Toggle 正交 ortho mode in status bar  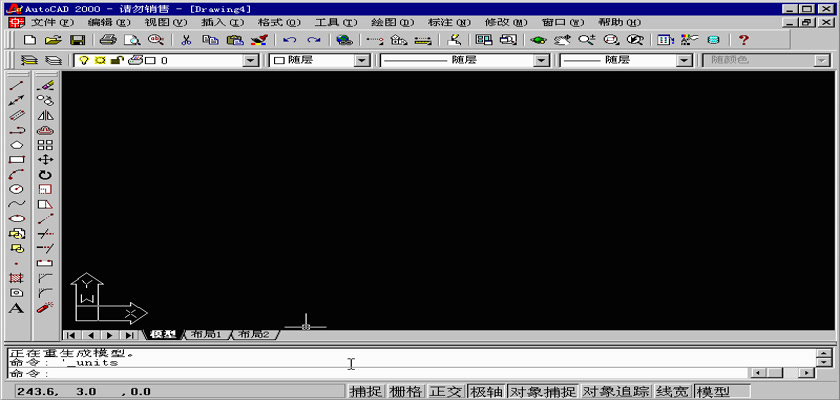pyautogui.click(x=446, y=392)
